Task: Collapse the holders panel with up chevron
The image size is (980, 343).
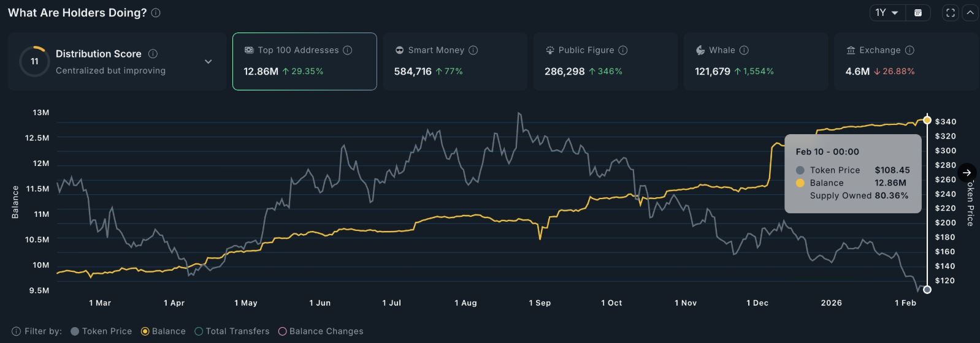Action: (970, 13)
